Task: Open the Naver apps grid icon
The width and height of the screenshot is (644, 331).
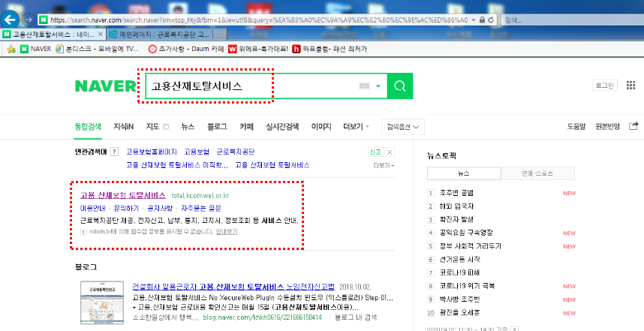Action: (x=630, y=86)
